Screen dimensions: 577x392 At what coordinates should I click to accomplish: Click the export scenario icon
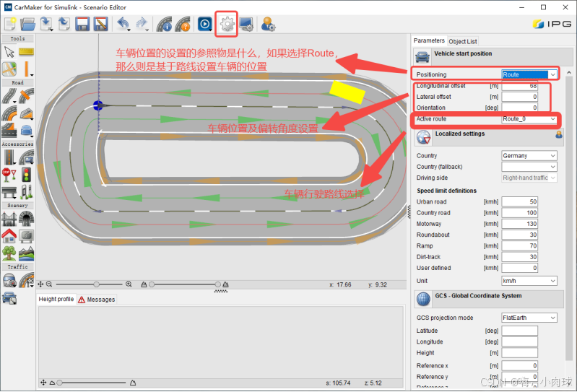pyautogui.click(x=64, y=25)
